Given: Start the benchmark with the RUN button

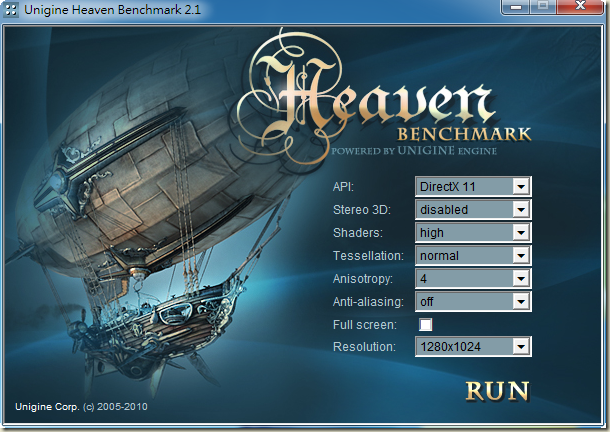Looking at the screenshot, I should (498, 391).
